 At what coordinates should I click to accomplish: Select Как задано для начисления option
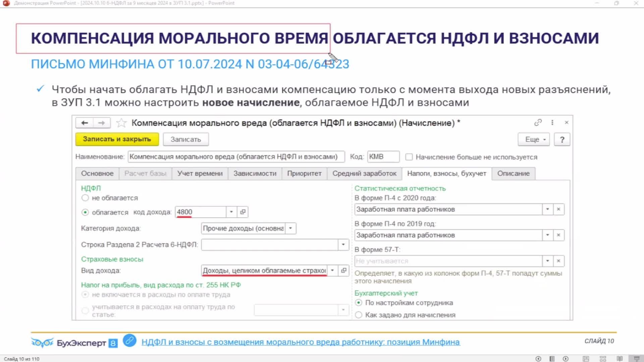click(359, 315)
